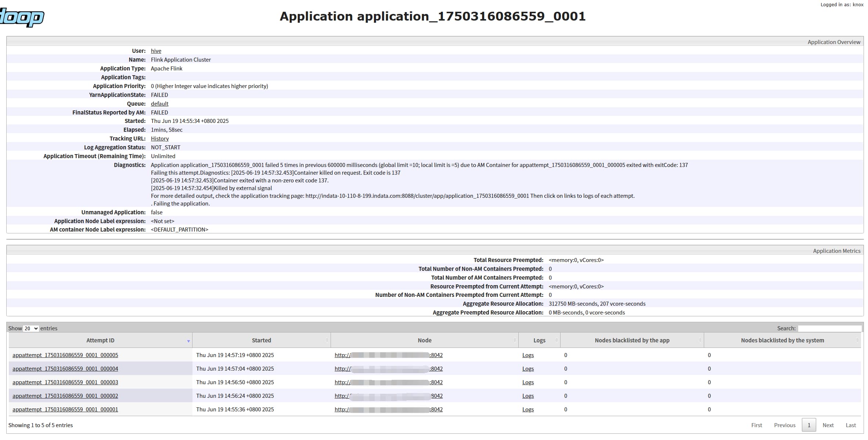Open node link for attempt 000005
Viewport: 868px width, 440px height.
tap(389, 355)
